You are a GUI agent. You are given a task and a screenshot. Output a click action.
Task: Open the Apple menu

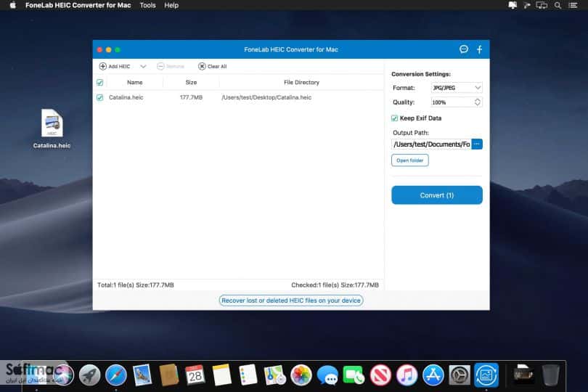click(13, 5)
